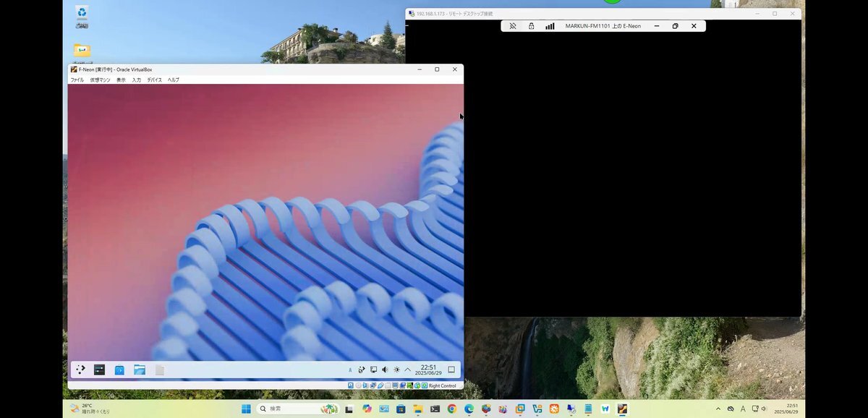868x418 pixels.
Task: Launch Microsoft Edge from the taskbar
Action: tap(469, 409)
